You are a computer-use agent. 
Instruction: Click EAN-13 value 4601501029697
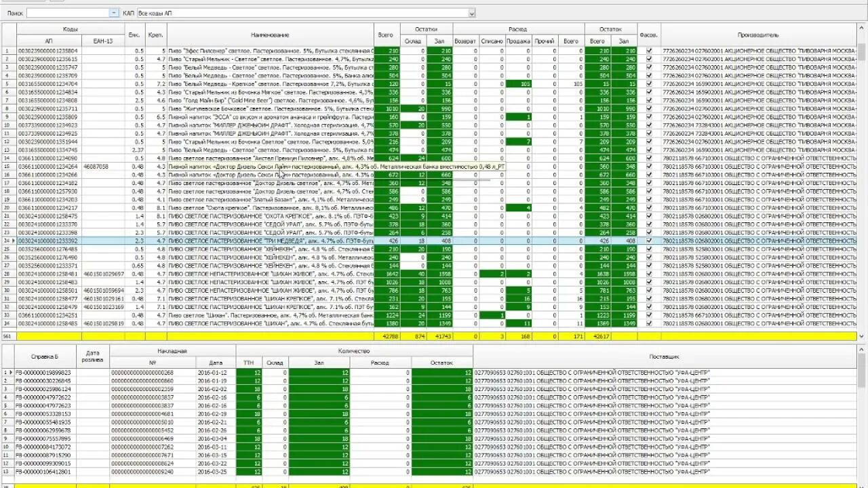click(104, 274)
